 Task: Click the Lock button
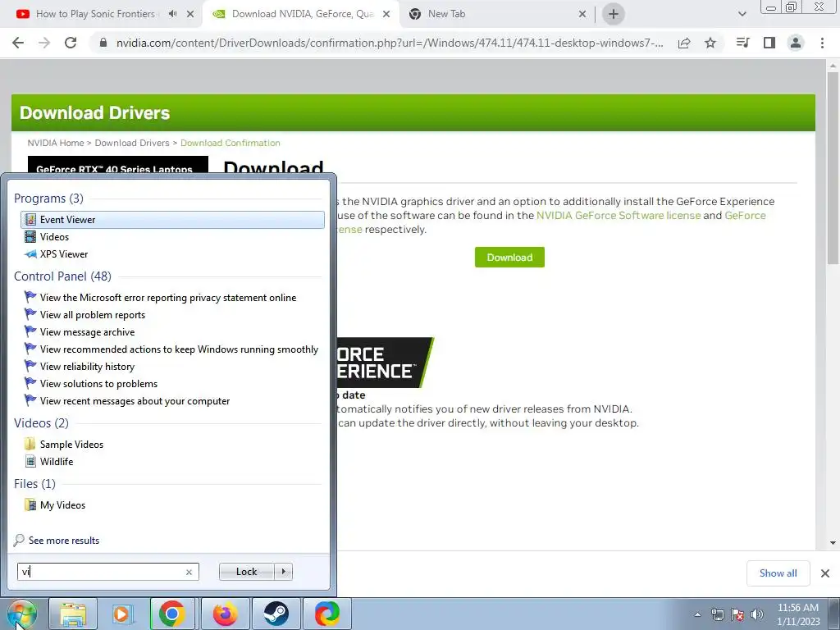click(x=246, y=572)
